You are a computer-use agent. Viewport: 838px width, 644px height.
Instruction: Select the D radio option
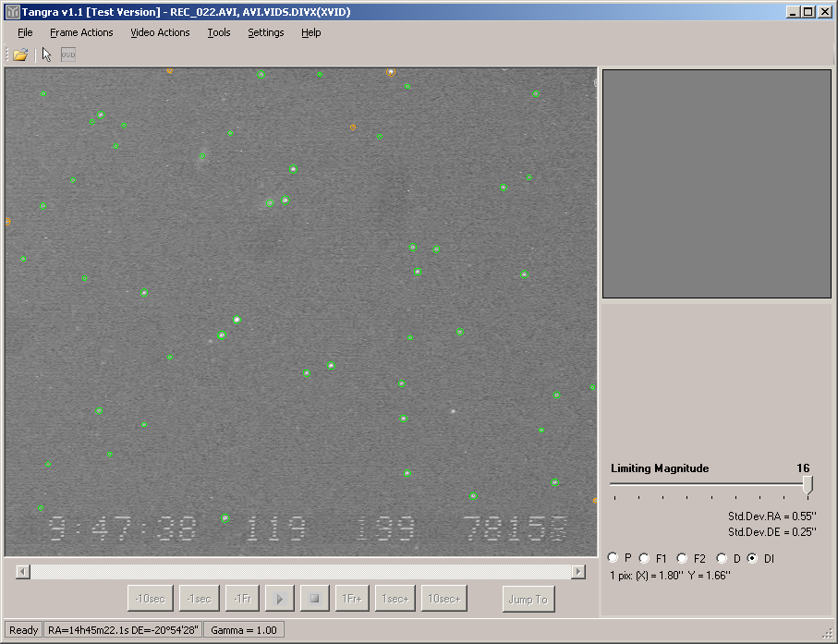(x=722, y=558)
